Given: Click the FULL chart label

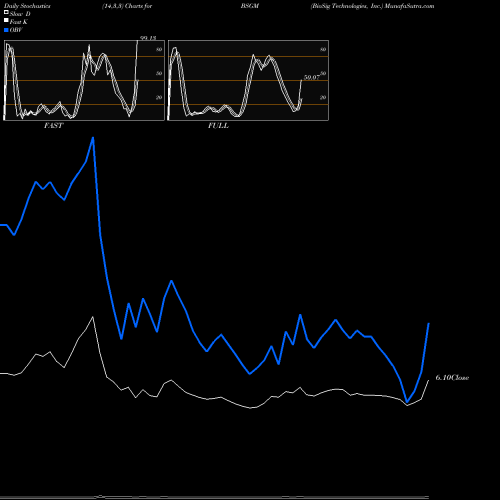Looking at the screenshot, I should tap(218, 126).
